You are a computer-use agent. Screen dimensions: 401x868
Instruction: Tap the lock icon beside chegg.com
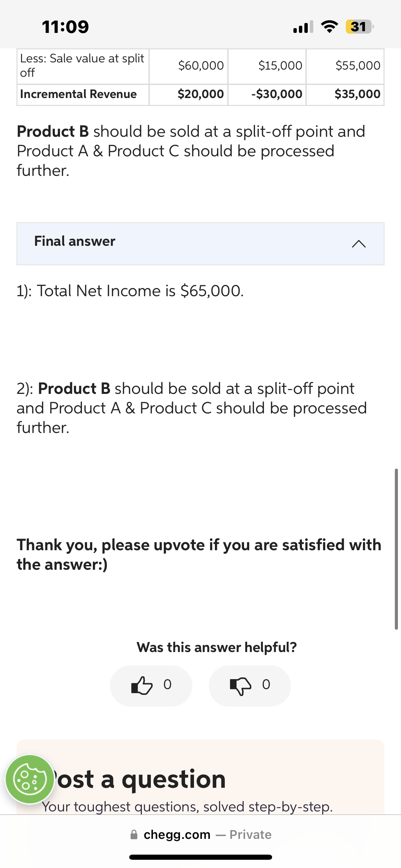pyautogui.click(x=134, y=834)
